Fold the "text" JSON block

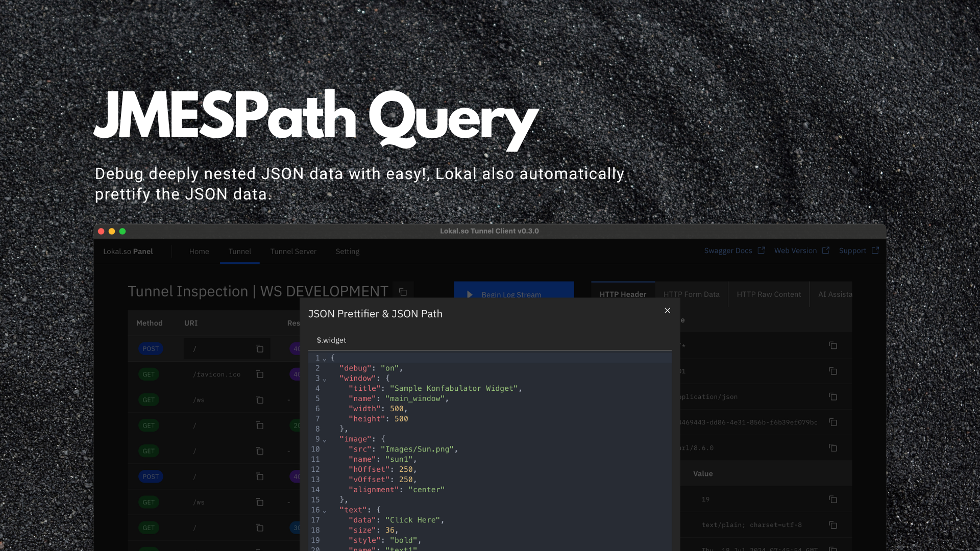point(325,511)
